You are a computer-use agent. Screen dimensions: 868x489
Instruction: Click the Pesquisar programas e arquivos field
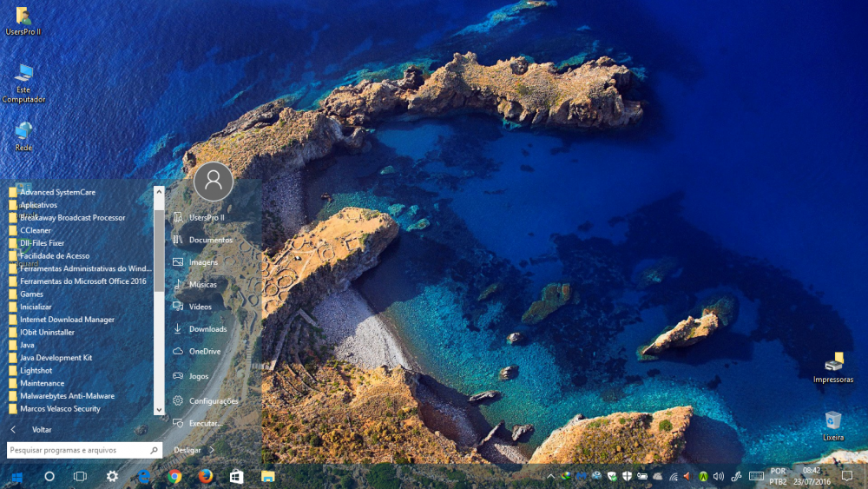tap(78, 450)
